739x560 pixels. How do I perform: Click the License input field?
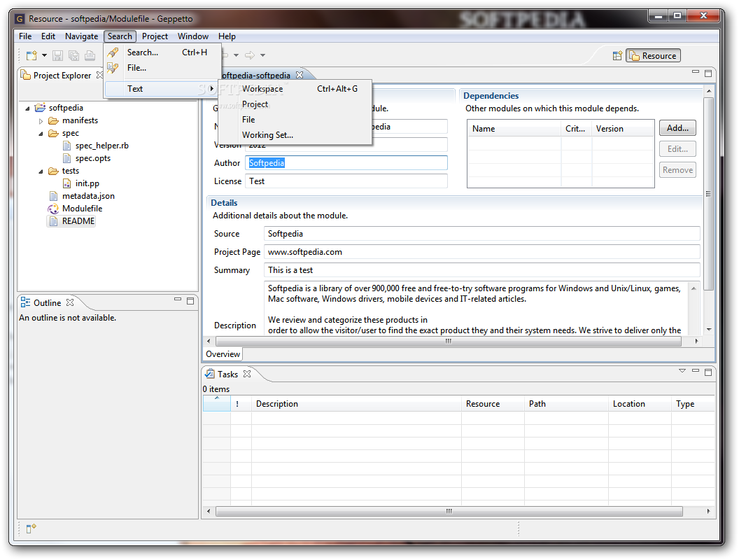click(346, 181)
